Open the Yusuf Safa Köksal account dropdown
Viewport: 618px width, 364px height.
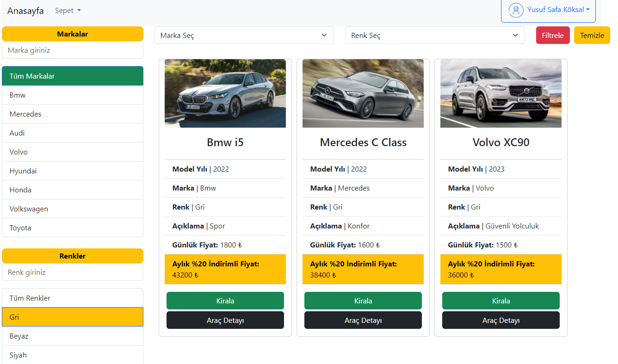(548, 10)
